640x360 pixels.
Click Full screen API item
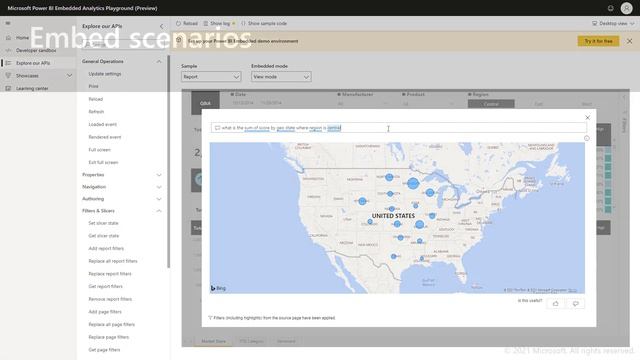100,150
